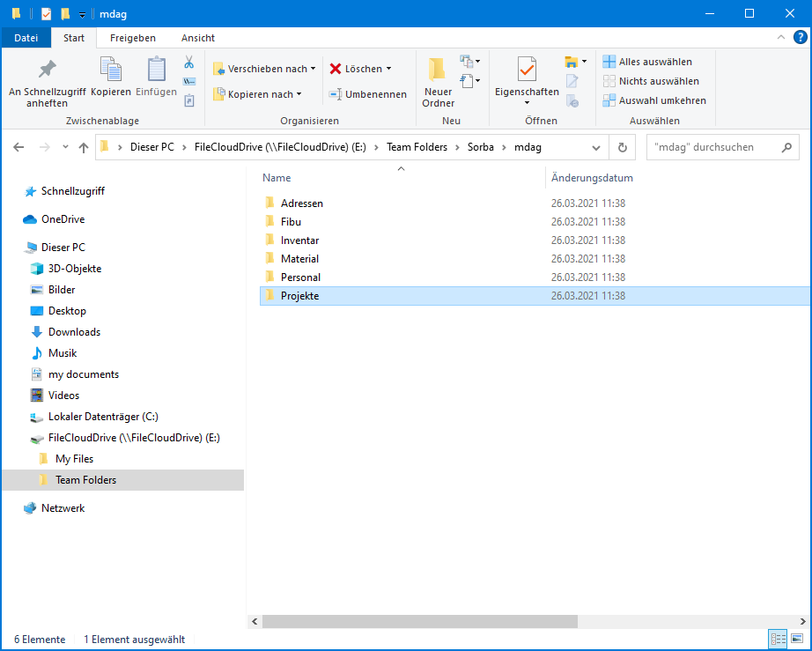Collapse the ribbon with the chevron
This screenshot has width=812, height=651.
781,37
